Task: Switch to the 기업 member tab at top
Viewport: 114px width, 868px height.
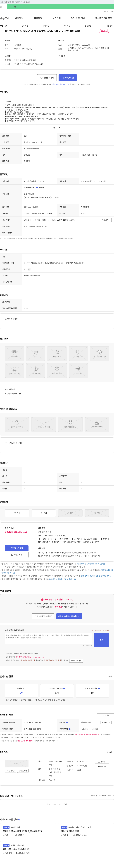Action: click(x=14, y=7)
